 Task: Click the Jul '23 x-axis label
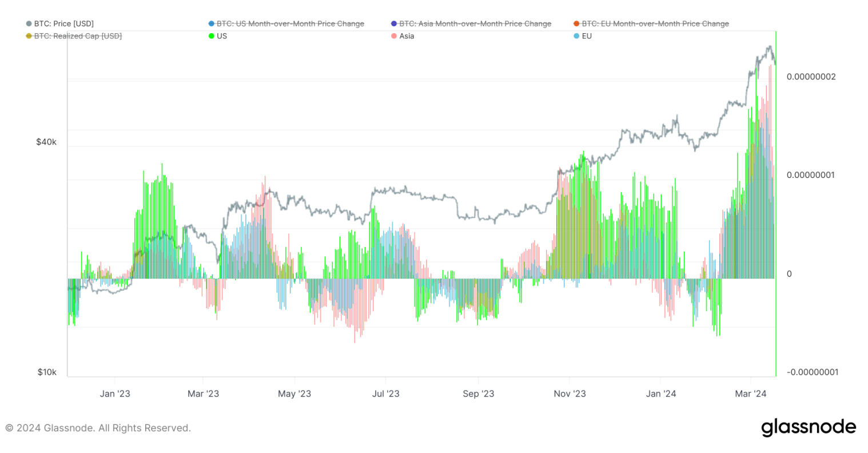pyautogui.click(x=386, y=394)
